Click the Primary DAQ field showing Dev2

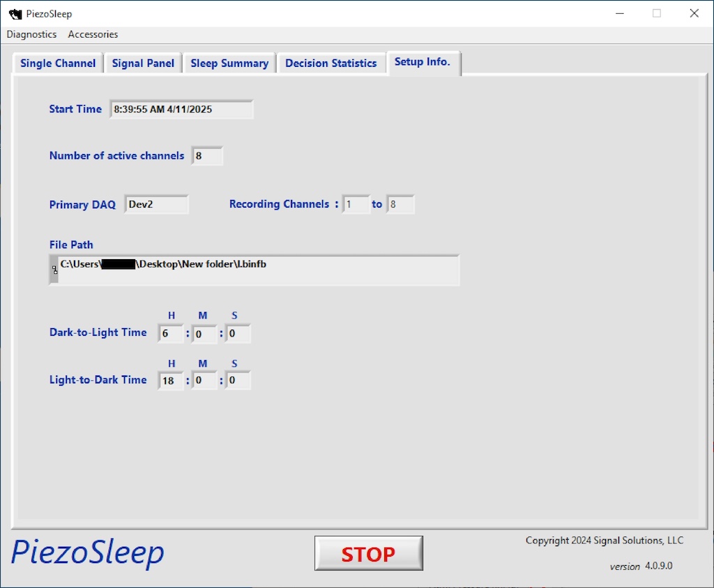(156, 205)
